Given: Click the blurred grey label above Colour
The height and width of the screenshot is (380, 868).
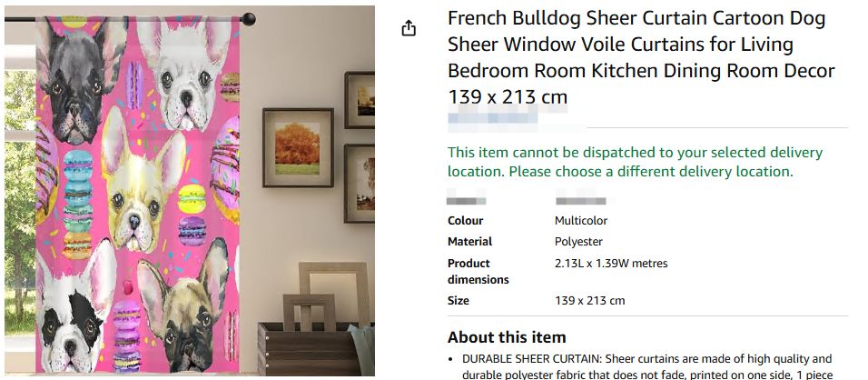Looking at the screenshot, I should pos(467,200).
